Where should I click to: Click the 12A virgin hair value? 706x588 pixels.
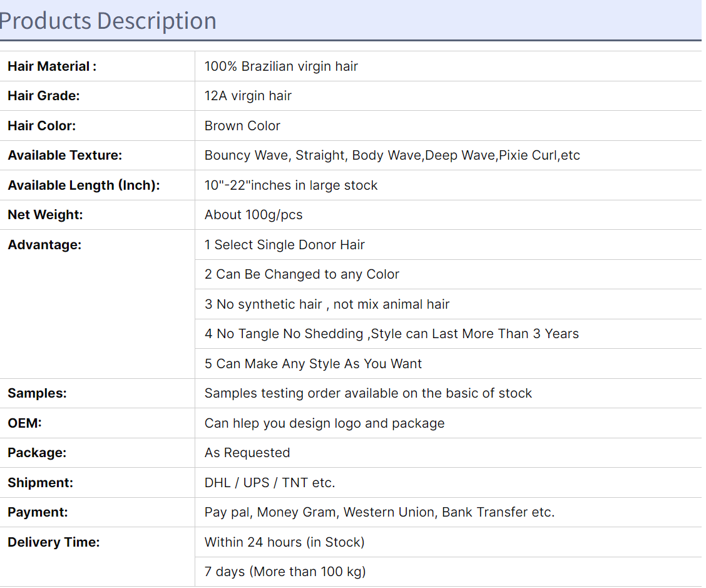click(248, 96)
